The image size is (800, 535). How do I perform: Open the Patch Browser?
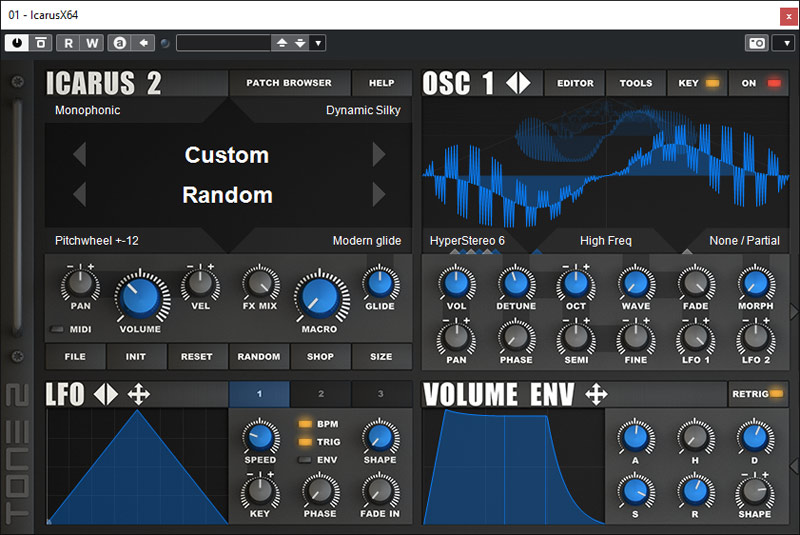pyautogui.click(x=289, y=83)
